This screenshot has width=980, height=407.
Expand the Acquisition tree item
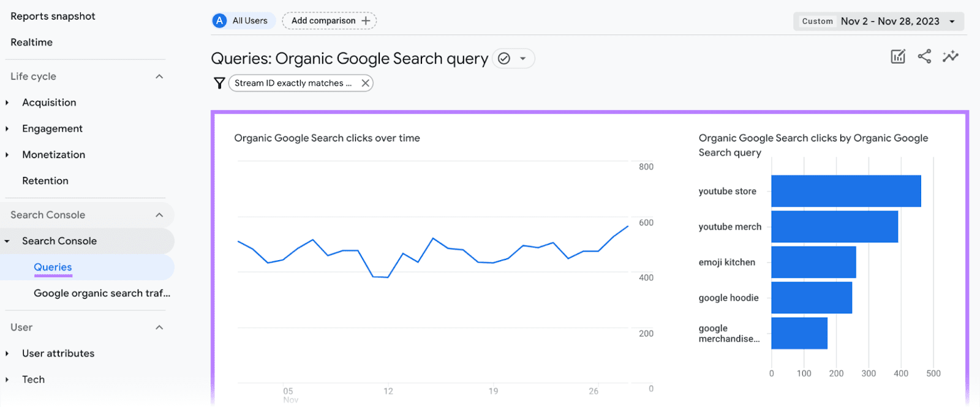click(7, 103)
